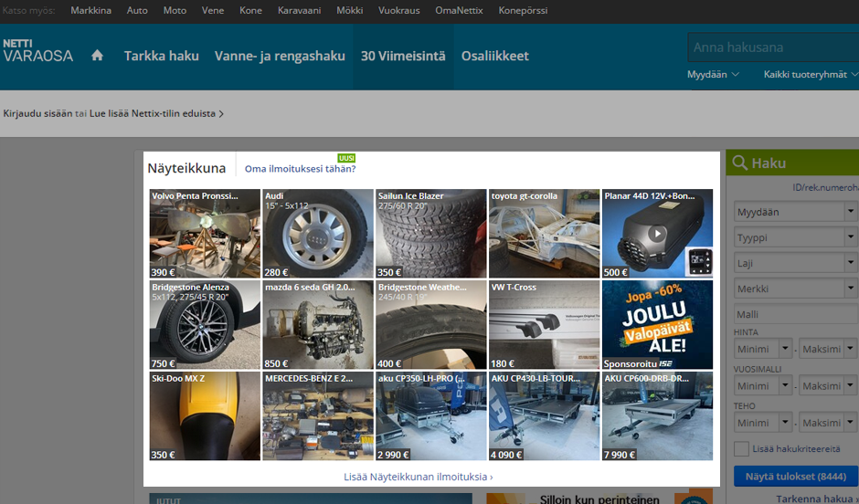
Task: Open Teho Maksimi dropdown
Action: 827,423
